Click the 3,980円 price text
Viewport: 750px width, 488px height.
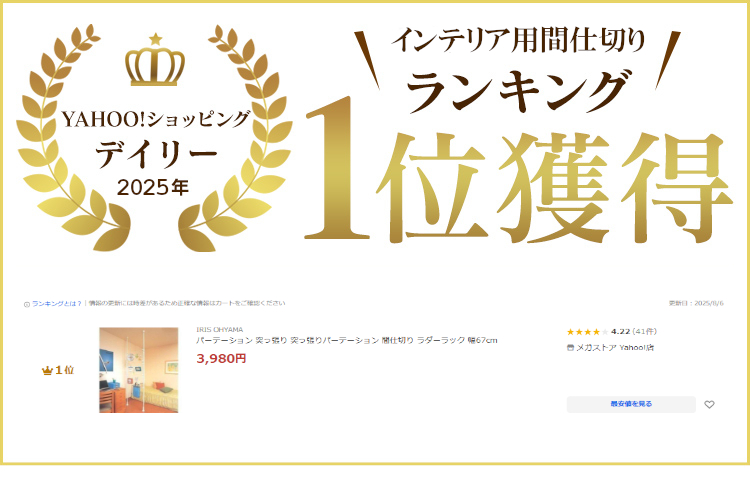[x=221, y=358]
